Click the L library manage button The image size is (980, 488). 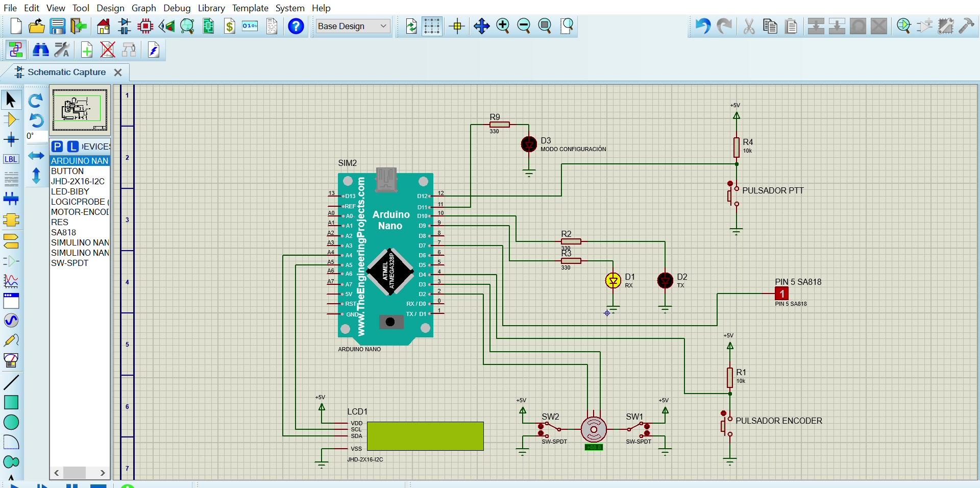click(x=73, y=147)
